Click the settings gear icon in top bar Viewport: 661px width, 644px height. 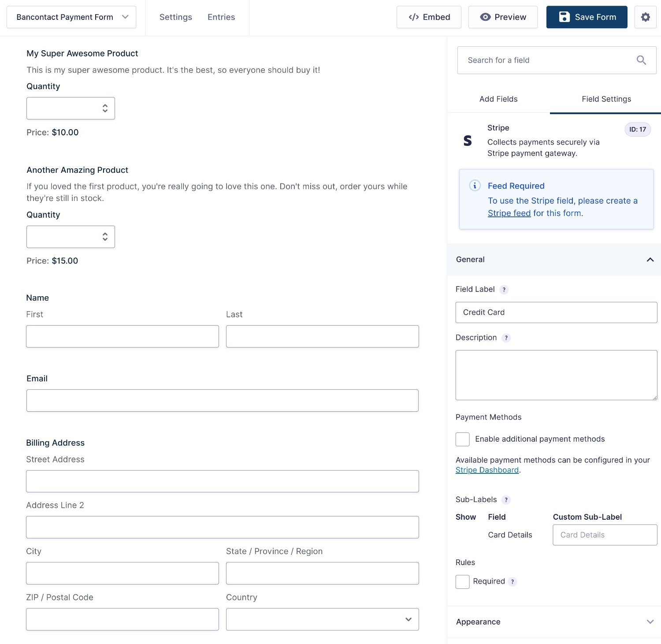click(645, 17)
